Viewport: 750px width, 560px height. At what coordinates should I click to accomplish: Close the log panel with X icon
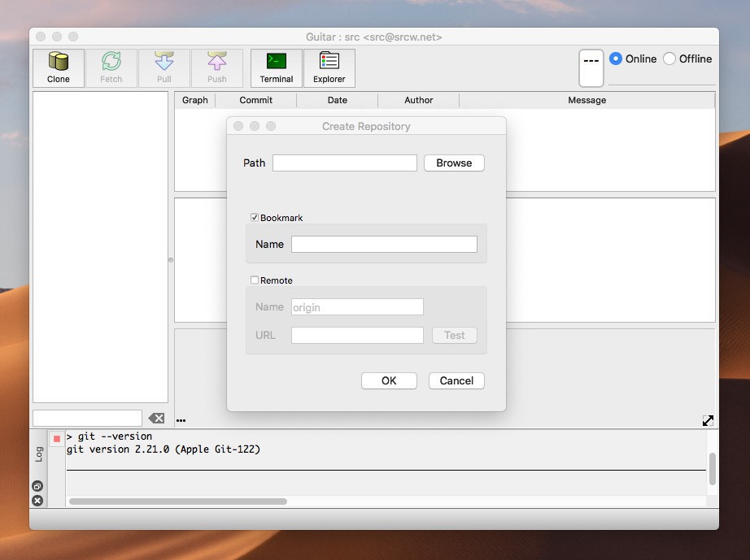pos(37,501)
